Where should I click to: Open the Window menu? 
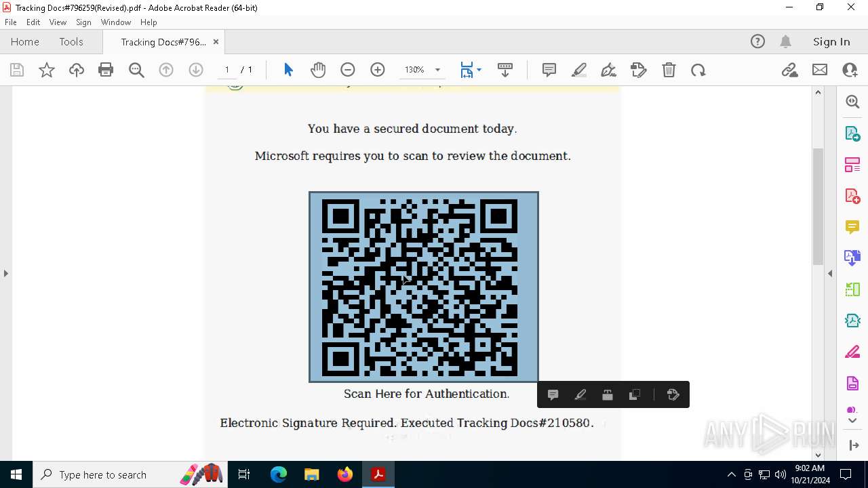[x=116, y=22]
